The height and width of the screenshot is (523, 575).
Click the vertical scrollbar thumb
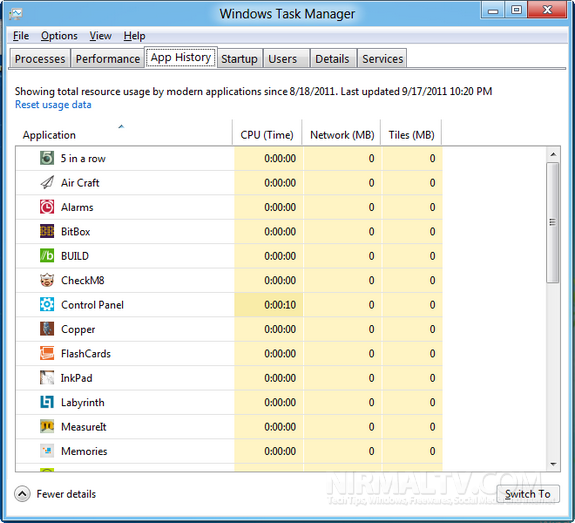pyautogui.click(x=553, y=222)
